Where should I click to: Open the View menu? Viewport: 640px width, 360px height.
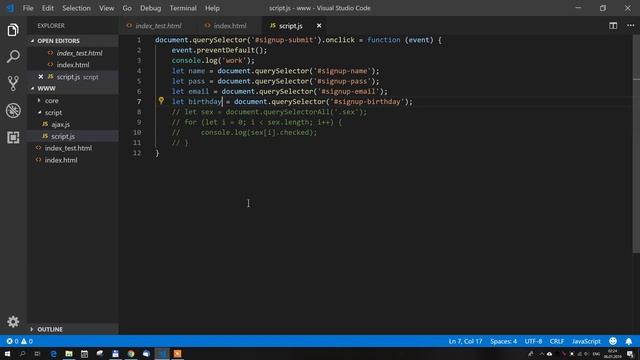[107, 8]
